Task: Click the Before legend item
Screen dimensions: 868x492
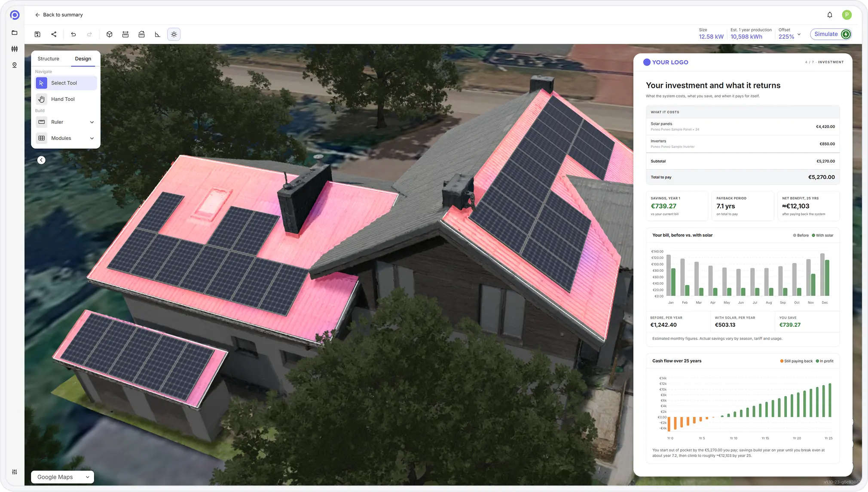Action: click(x=801, y=235)
